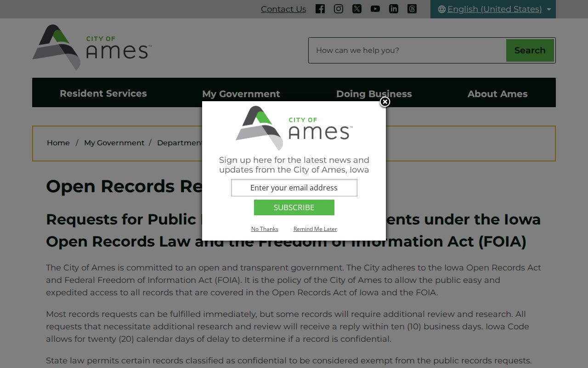Image resolution: width=588 pixels, height=368 pixels.
Task: Click the City of Ames logo in popup
Action: [x=294, y=128]
